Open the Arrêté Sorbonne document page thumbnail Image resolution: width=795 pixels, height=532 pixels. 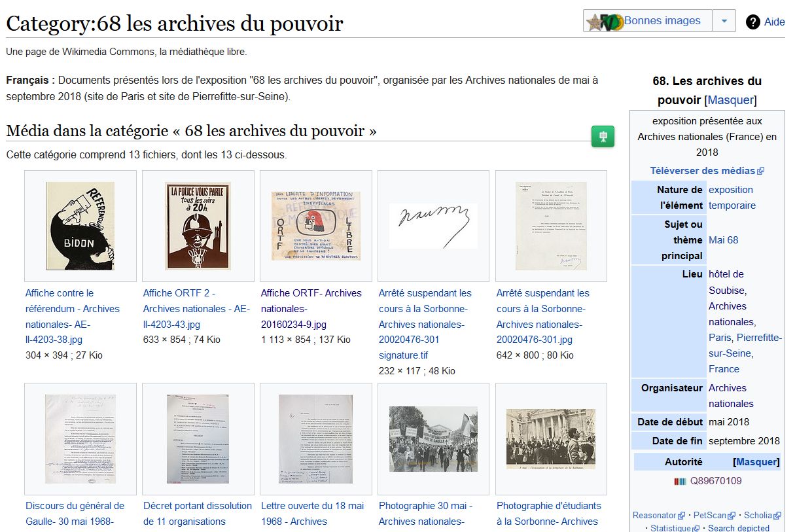pyautogui.click(x=552, y=226)
